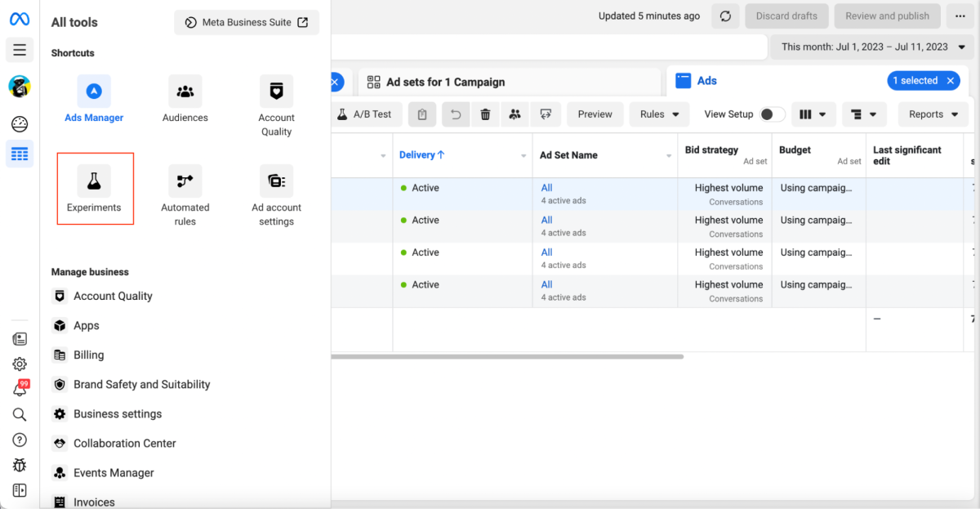Undo the last change
Viewport: 980px width, 509px height.
point(456,114)
